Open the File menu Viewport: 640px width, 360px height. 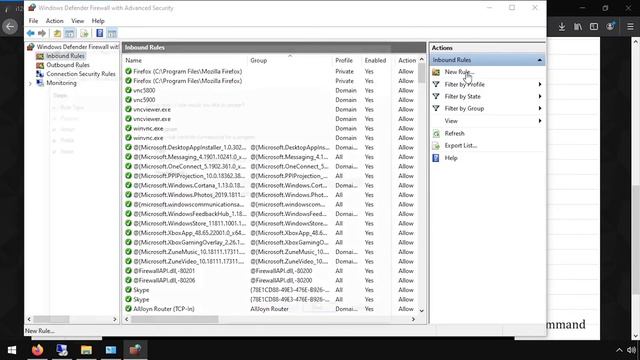tap(33, 21)
